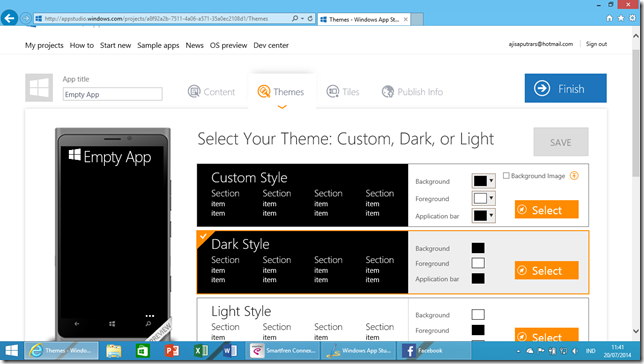Image resolution: width=644 pixels, height=364 pixels.
Task: Open Dev center menu link
Action: click(271, 45)
